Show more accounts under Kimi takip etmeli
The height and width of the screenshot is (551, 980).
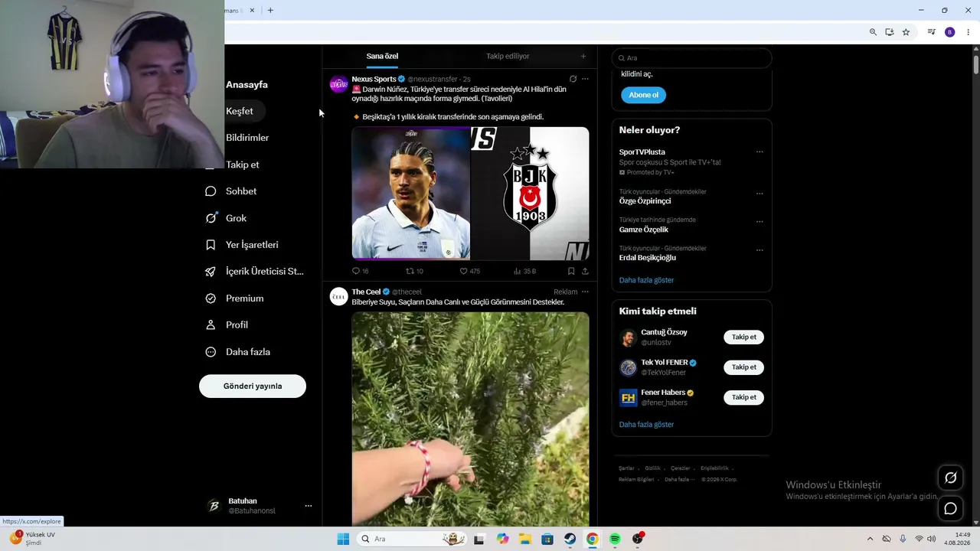click(646, 425)
